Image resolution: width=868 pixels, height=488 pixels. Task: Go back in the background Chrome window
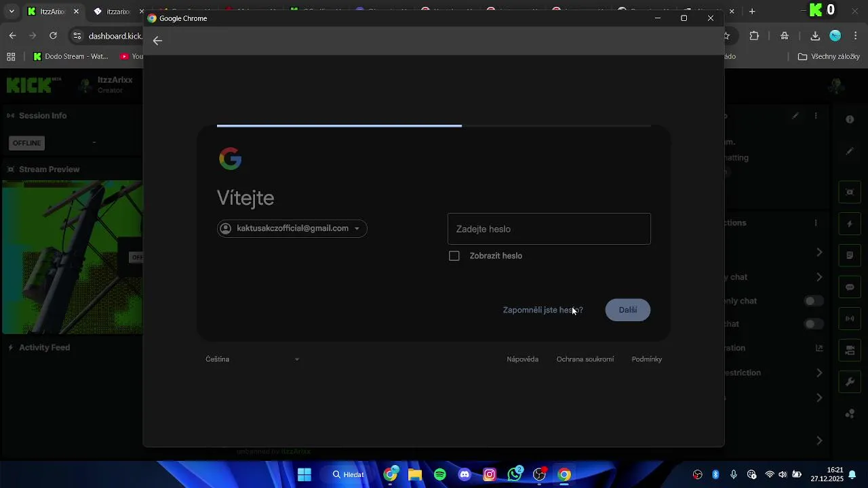12,36
